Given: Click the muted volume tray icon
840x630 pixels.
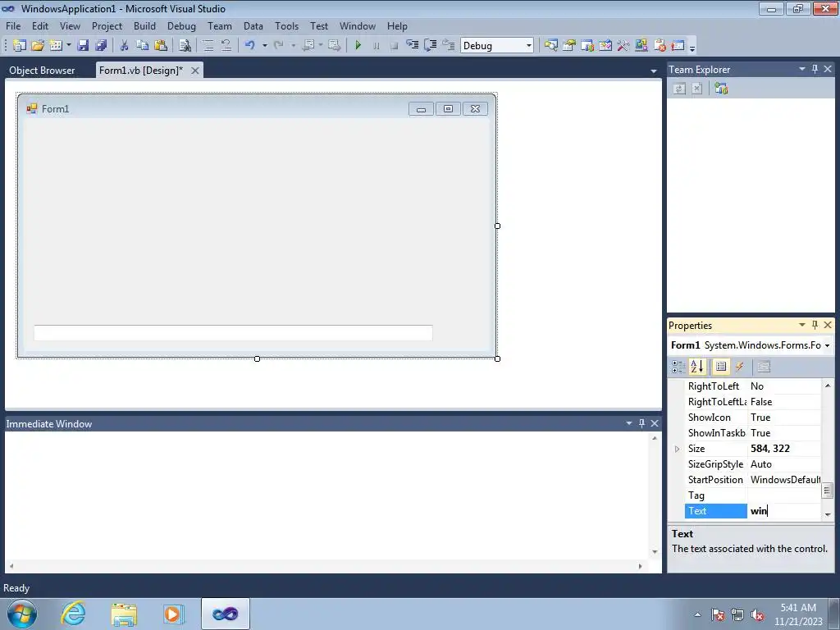Looking at the screenshot, I should pyautogui.click(x=757, y=615).
